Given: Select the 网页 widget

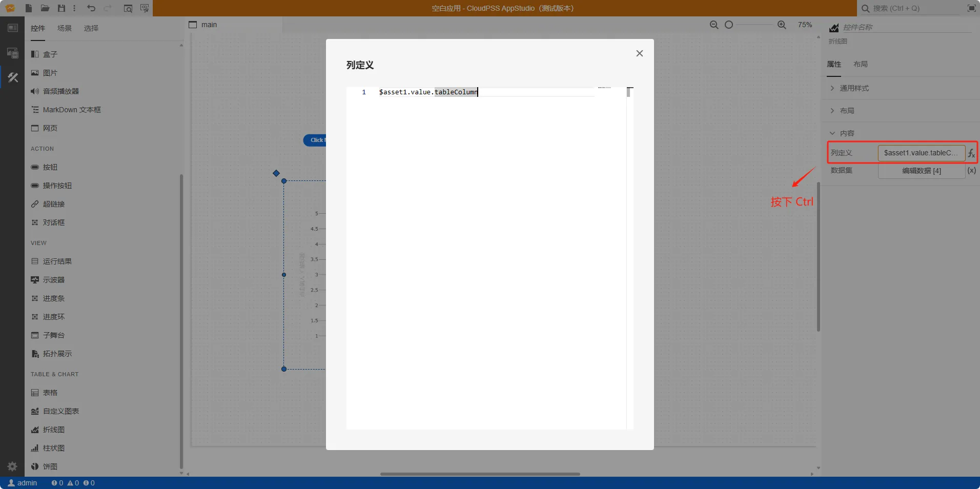Looking at the screenshot, I should tap(44, 128).
